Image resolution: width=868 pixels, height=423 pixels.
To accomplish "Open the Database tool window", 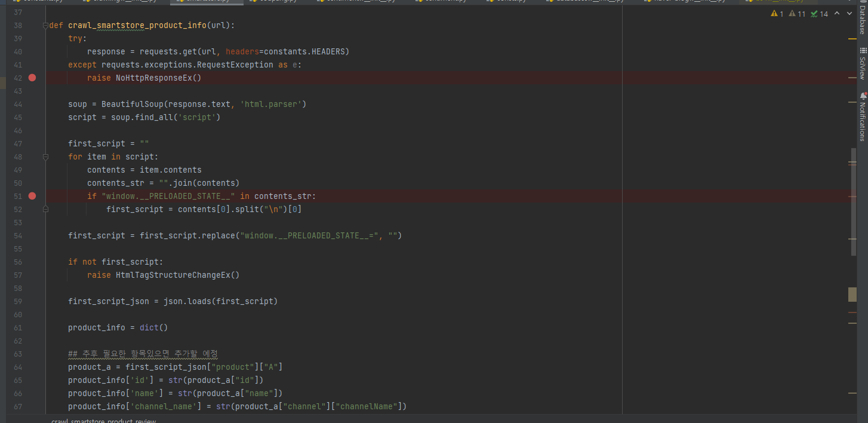I will click(x=862, y=18).
